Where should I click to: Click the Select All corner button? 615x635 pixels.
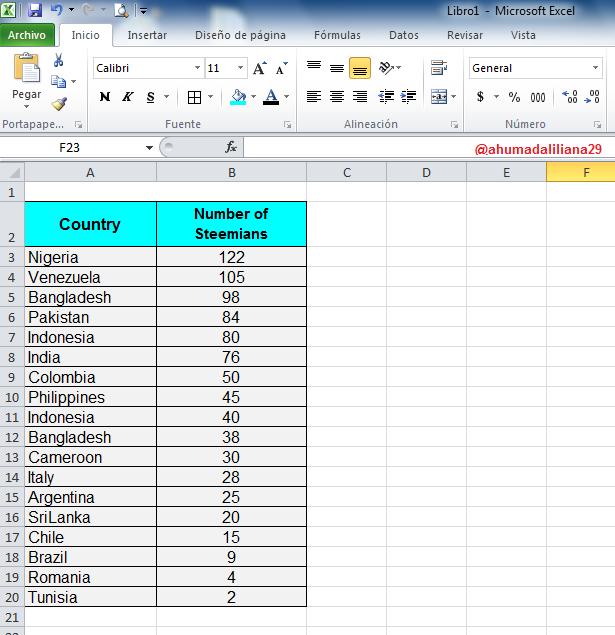[x=12, y=173]
